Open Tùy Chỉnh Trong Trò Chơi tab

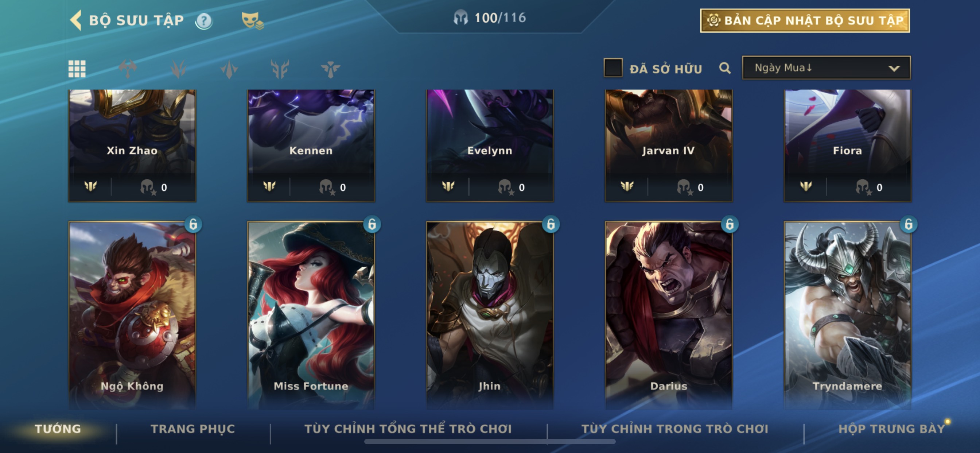pyautogui.click(x=674, y=429)
